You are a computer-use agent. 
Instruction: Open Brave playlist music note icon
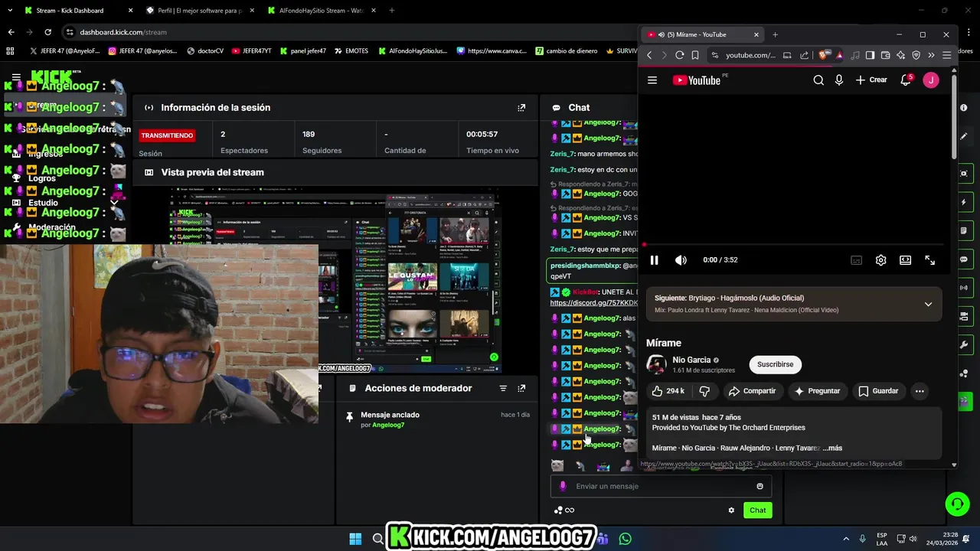tap(855, 55)
